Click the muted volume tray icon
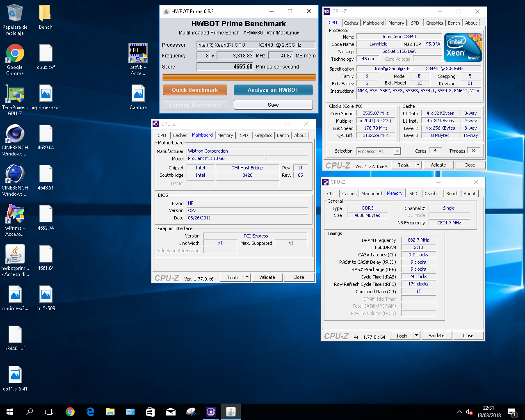 click(x=470, y=412)
